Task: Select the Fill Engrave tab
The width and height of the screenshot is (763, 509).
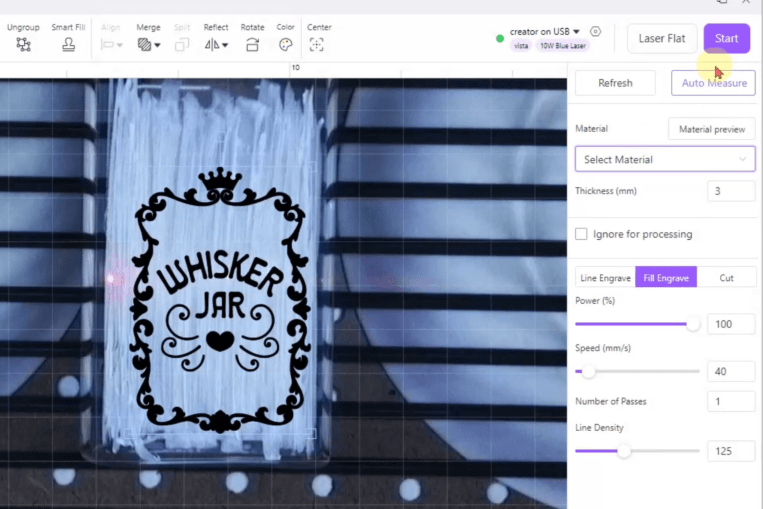Action: click(x=666, y=278)
